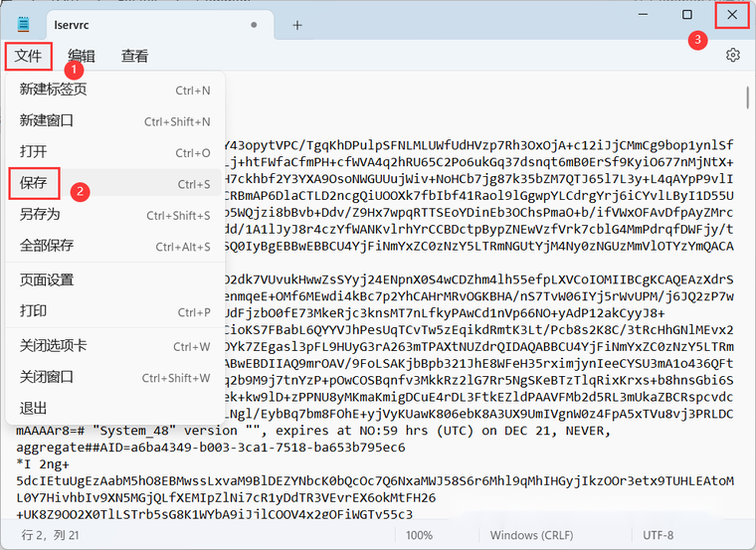Select 退出 menu entry
This screenshot has width=756, height=550.
[x=115, y=409]
